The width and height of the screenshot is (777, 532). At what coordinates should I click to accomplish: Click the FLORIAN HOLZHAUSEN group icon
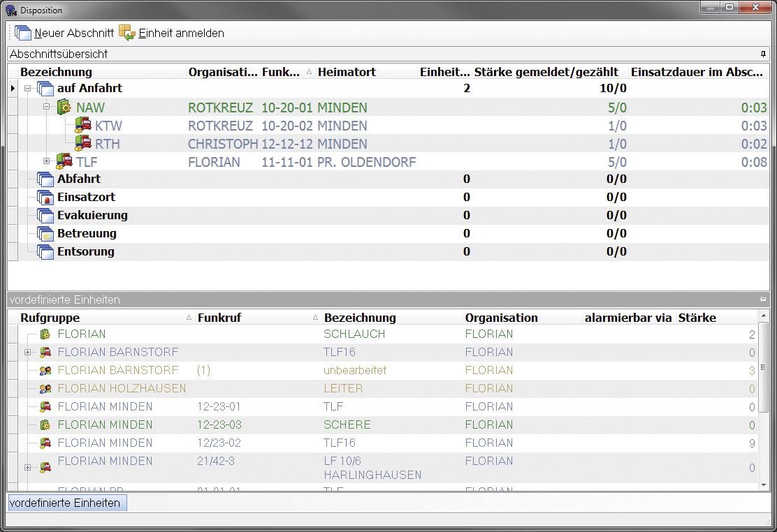pyautogui.click(x=45, y=388)
